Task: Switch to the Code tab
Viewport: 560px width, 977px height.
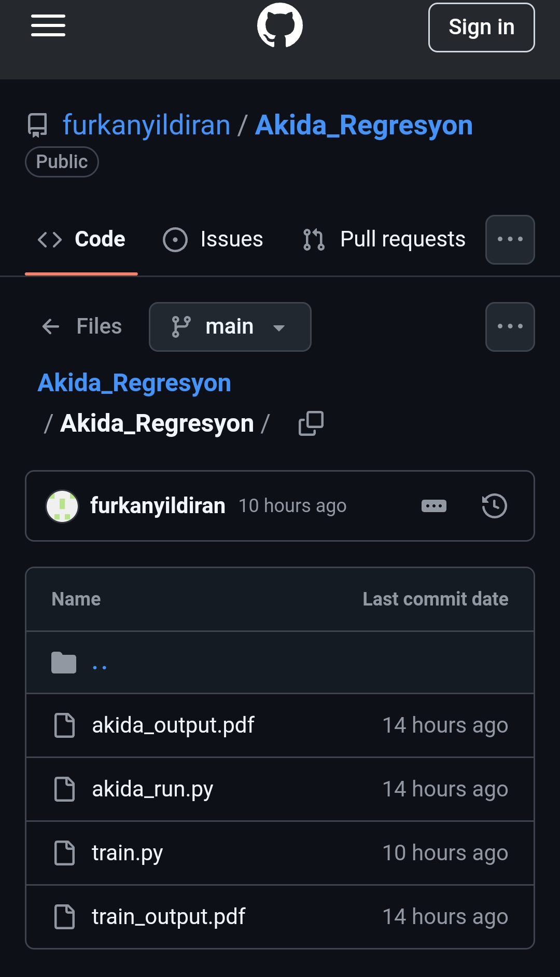Action: pos(82,240)
